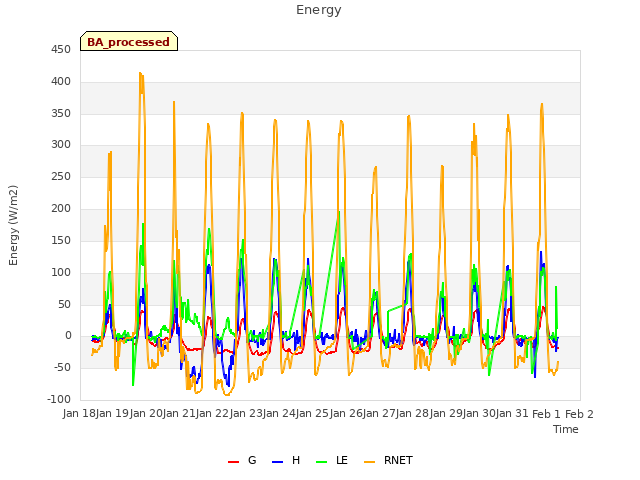Click the Jan 24 x-axis tick label
The image size is (640, 480).
coord(279,414)
